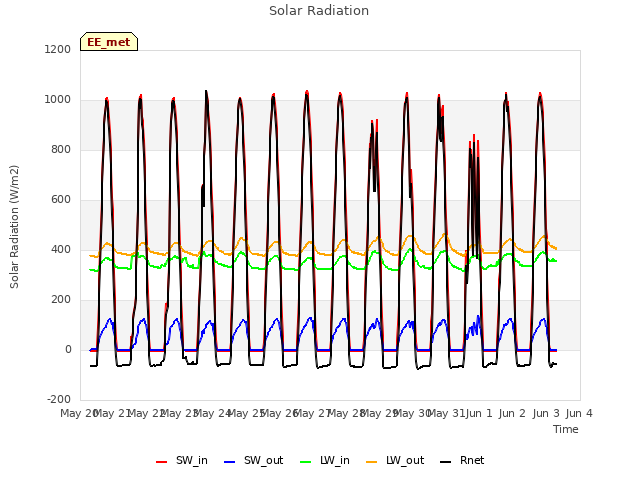Click the x-axis label Time
Screen dimensions: 640x480
pyautogui.click(x=566, y=429)
